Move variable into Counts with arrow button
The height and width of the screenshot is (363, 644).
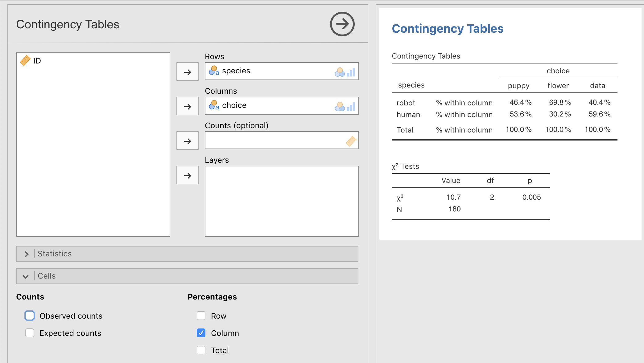pos(187,141)
